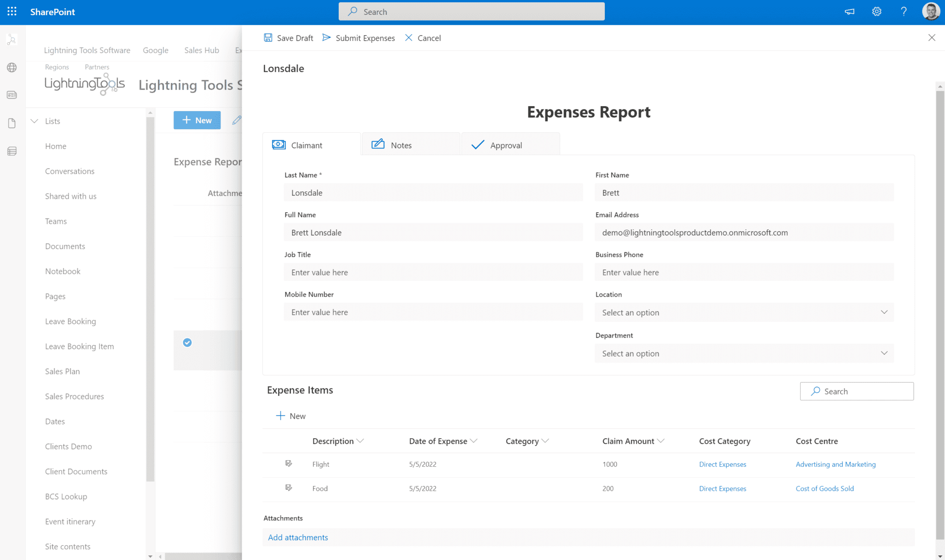Open the Location dropdown
This screenshot has height=560, width=945.
pos(884,312)
